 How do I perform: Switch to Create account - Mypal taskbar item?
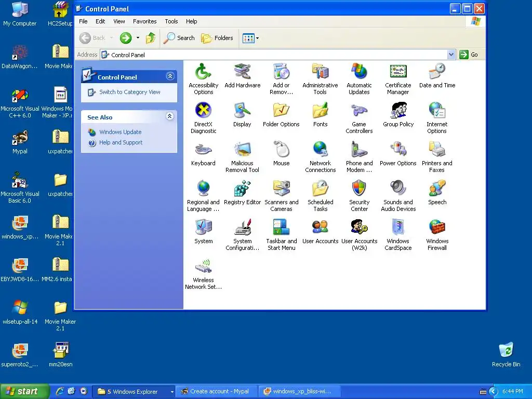(217, 392)
